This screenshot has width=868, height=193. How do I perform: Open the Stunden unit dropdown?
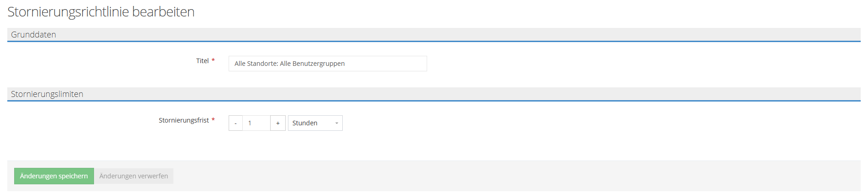click(x=315, y=123)
